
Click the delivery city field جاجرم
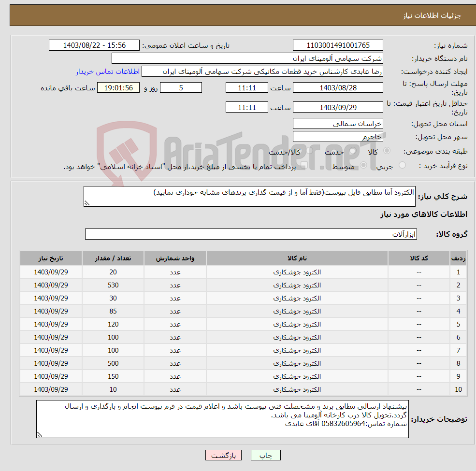(x=338, y=137)
